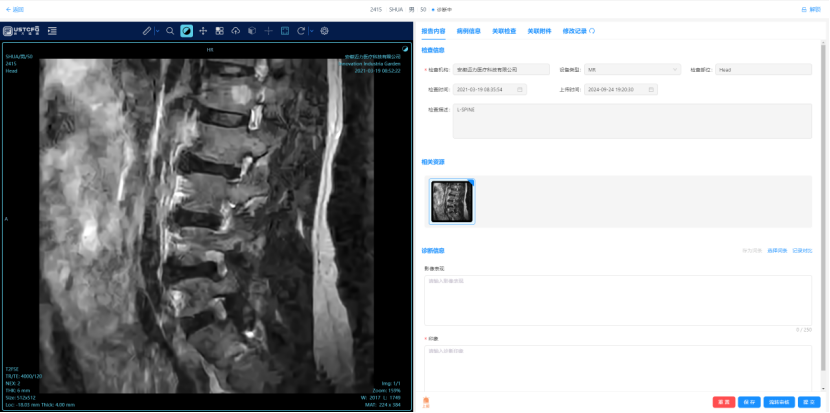Click the cloud upload icon
The height and width of the screenshot is (413, 830).
pyautogui.click(x=235, y=31)
